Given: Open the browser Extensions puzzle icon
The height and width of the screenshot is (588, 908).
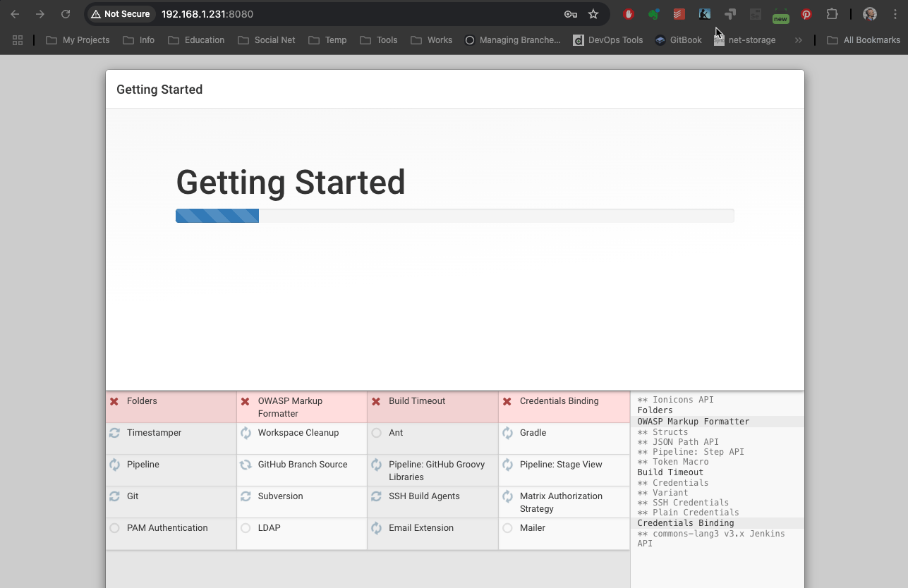Looking at the screenshot, I should point(832,14).
